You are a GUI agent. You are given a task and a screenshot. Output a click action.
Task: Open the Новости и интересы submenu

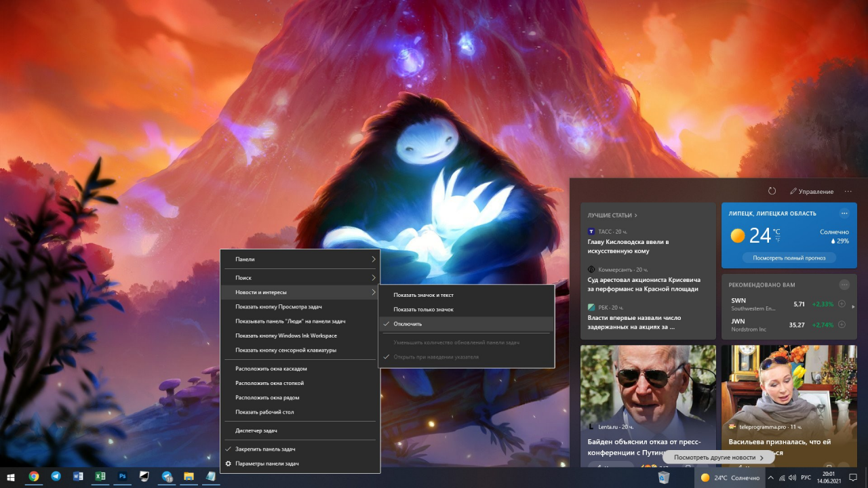(x=300, y=292)
